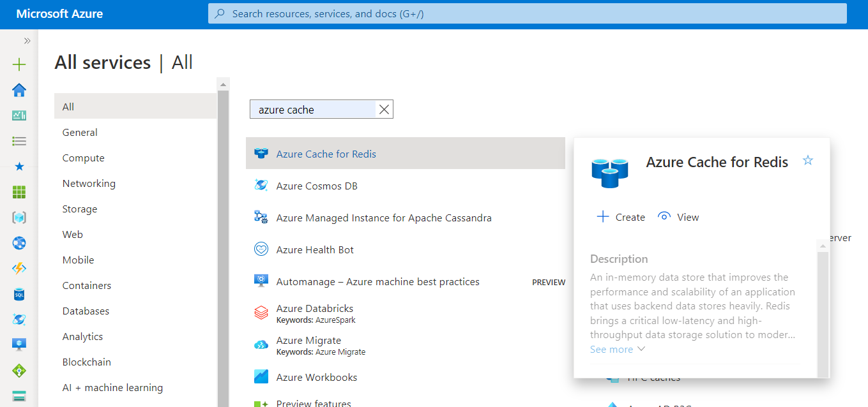The width and height of the screenshot is (868, 407).
Task: Select the Databases category
Action: point(86,311)
